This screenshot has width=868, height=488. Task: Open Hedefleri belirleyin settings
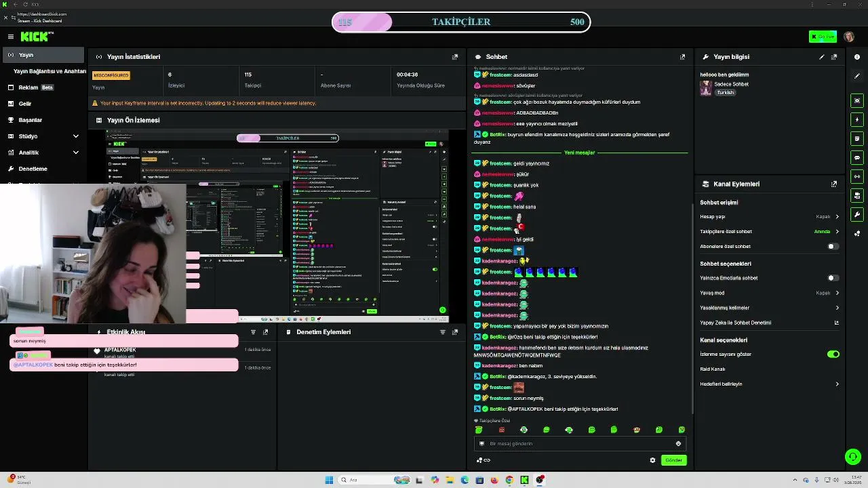click(x=770, y=384)
